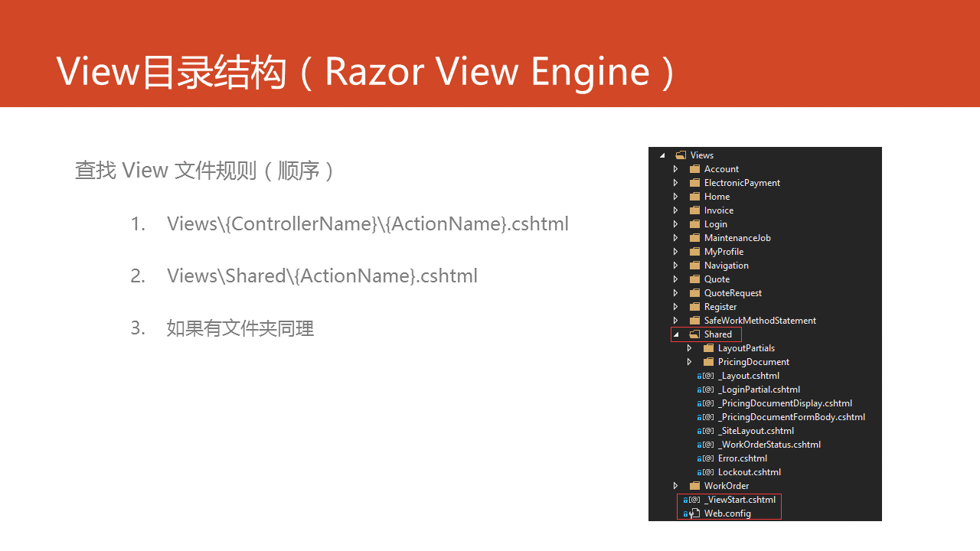
Task: Click the ElectronicPayment folder icon
Action: (694, 183)
